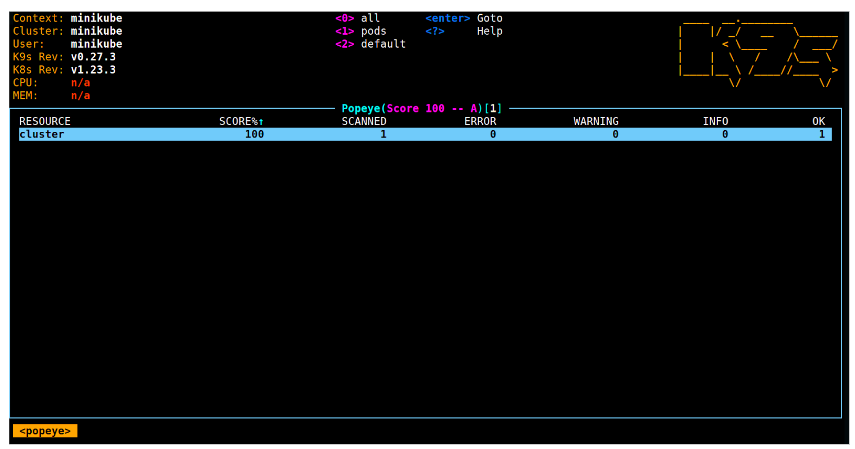855x449 pixels.
Task: Select the <0> all namespace shortcut
Action: [357, 18]
